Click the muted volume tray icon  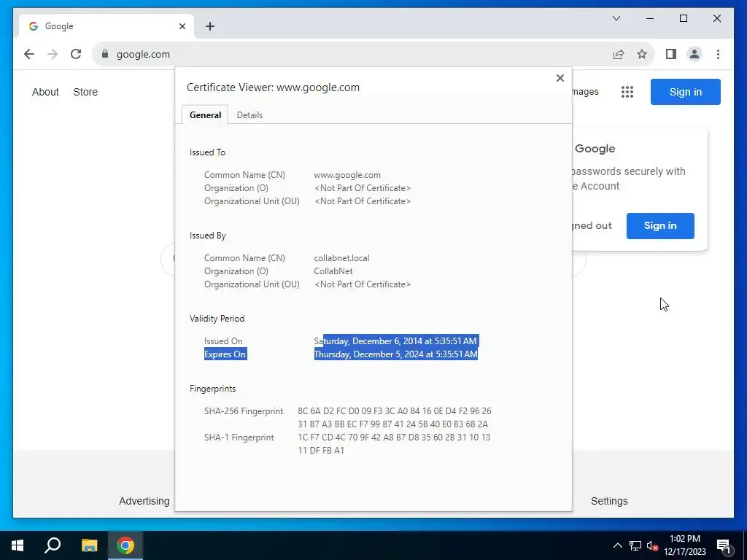(652, 545)
